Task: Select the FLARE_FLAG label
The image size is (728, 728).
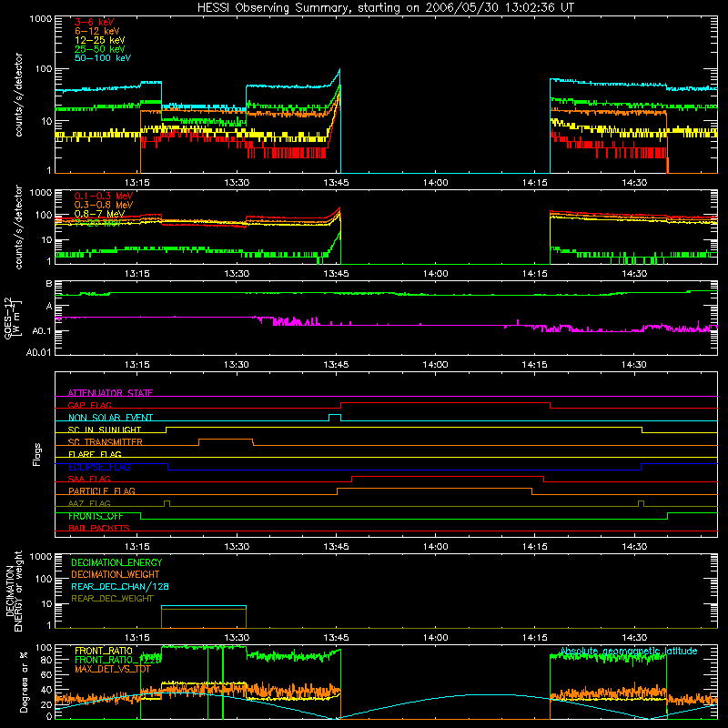Action: (95, 454)
